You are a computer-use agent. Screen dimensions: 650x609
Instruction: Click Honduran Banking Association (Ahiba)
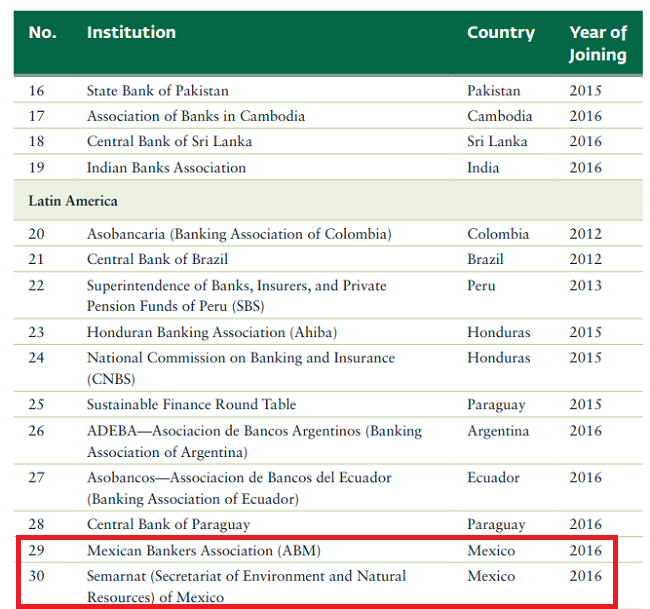(x=211, y=332)
